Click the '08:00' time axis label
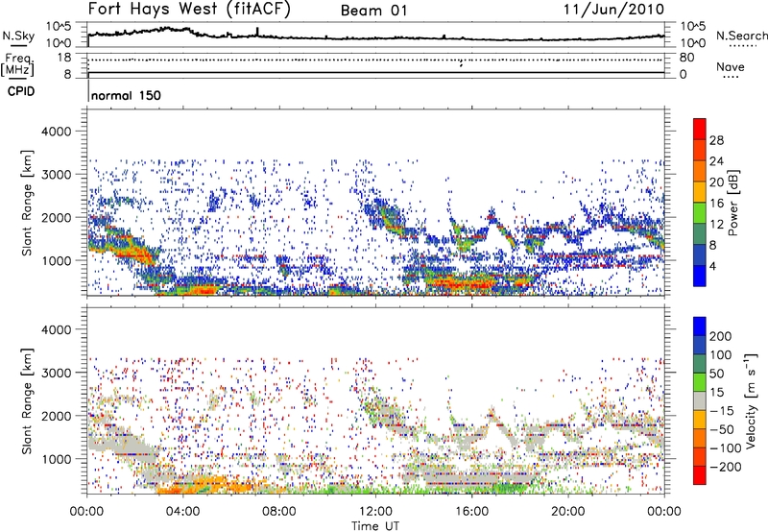Viewport: 768px width, 532px height. (279, 512)
